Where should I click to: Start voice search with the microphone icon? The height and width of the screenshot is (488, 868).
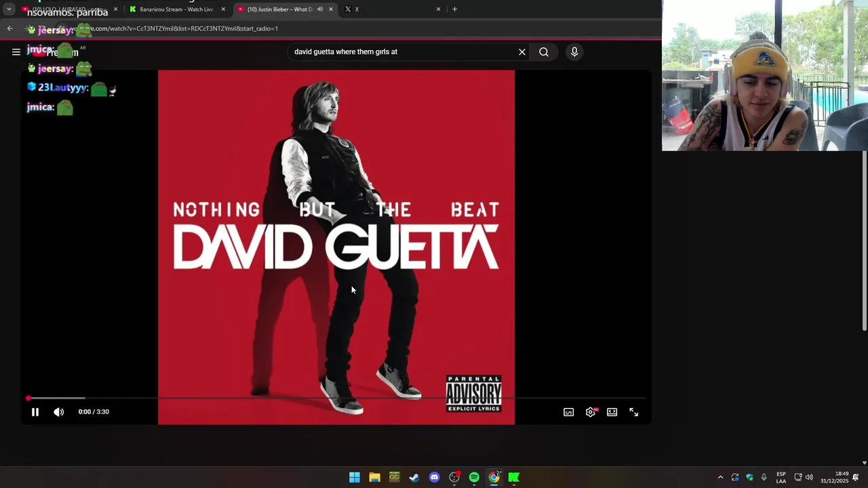[x=574, y=52]
